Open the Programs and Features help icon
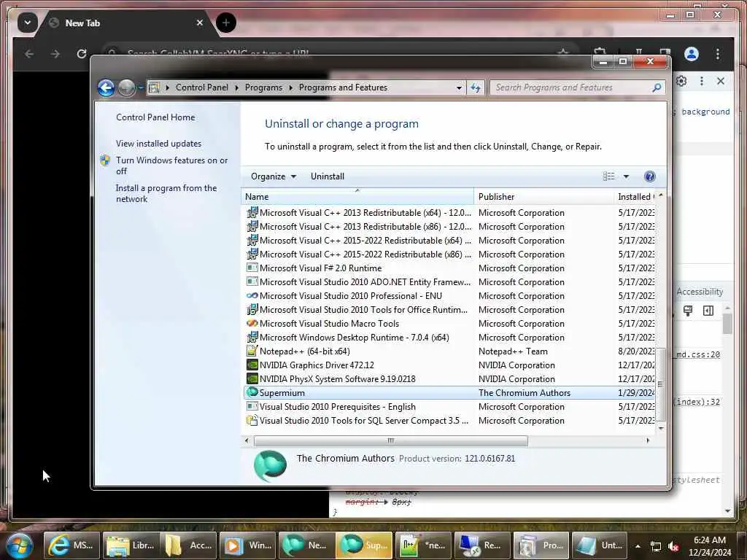747x560 pixels. pyautogui.click(x=649, y=176)
